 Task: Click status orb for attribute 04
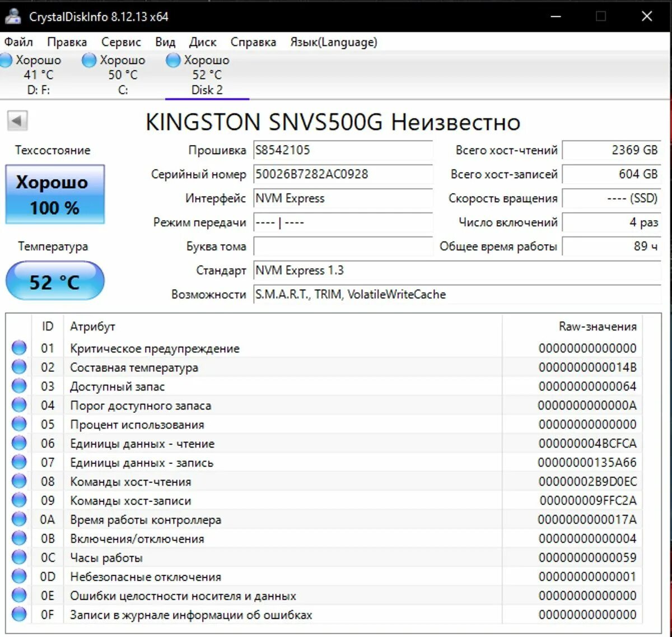(19, 405)
